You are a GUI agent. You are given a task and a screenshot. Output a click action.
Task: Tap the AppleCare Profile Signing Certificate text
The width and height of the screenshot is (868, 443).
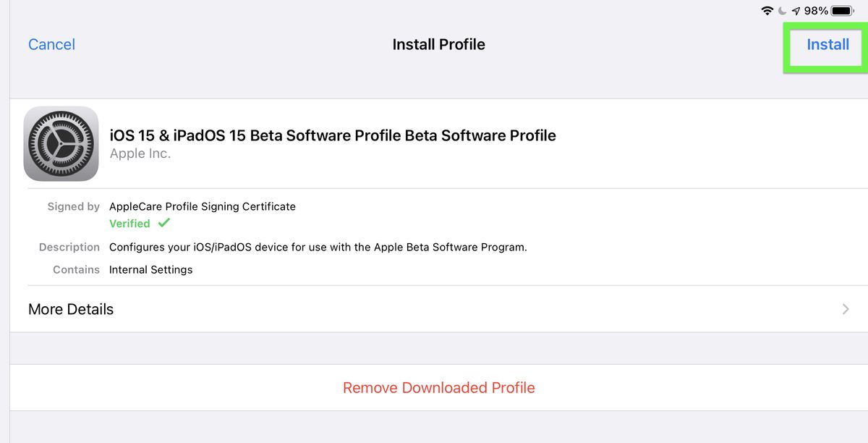tap(202, 206)
